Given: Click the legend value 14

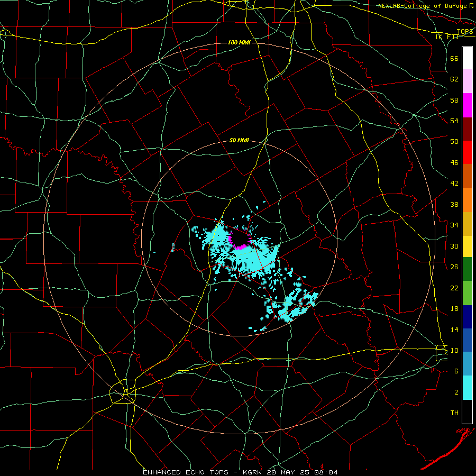Looking at the screenshot, I should tap(454, 329).
